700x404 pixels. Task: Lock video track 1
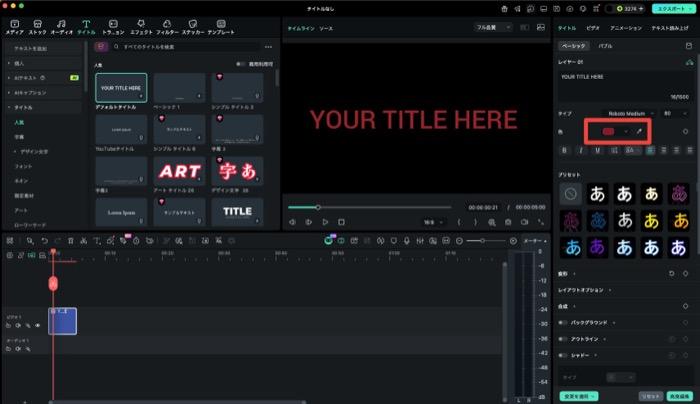pyautogui.click(x=8, y=325)
